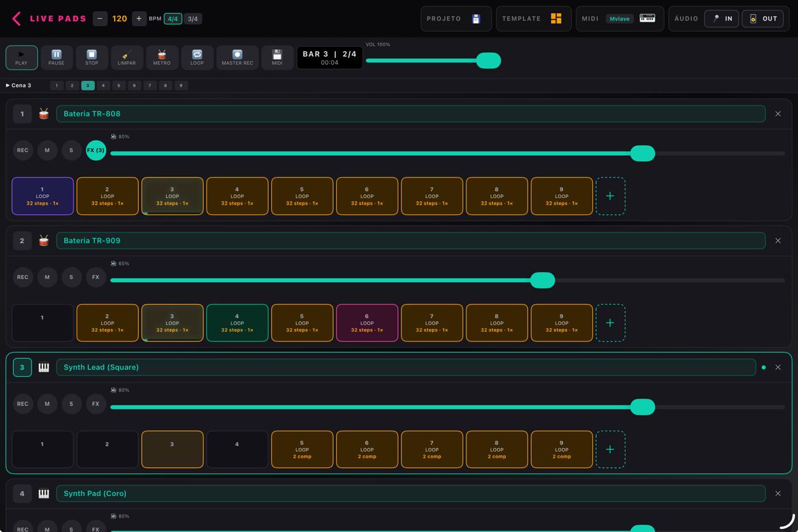Mute the Bateria TR-808 track

coord(47,150)
